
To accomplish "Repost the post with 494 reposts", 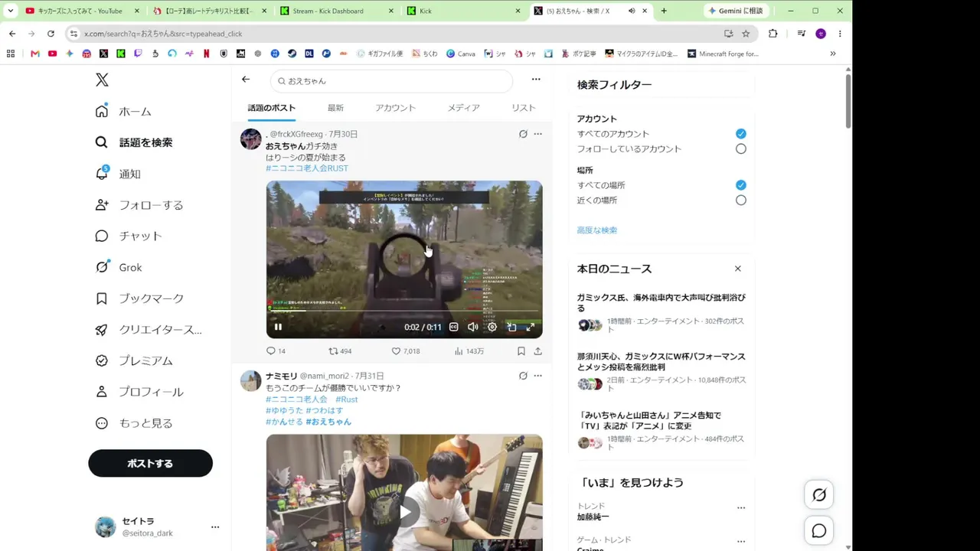I will tap(339, 351).
